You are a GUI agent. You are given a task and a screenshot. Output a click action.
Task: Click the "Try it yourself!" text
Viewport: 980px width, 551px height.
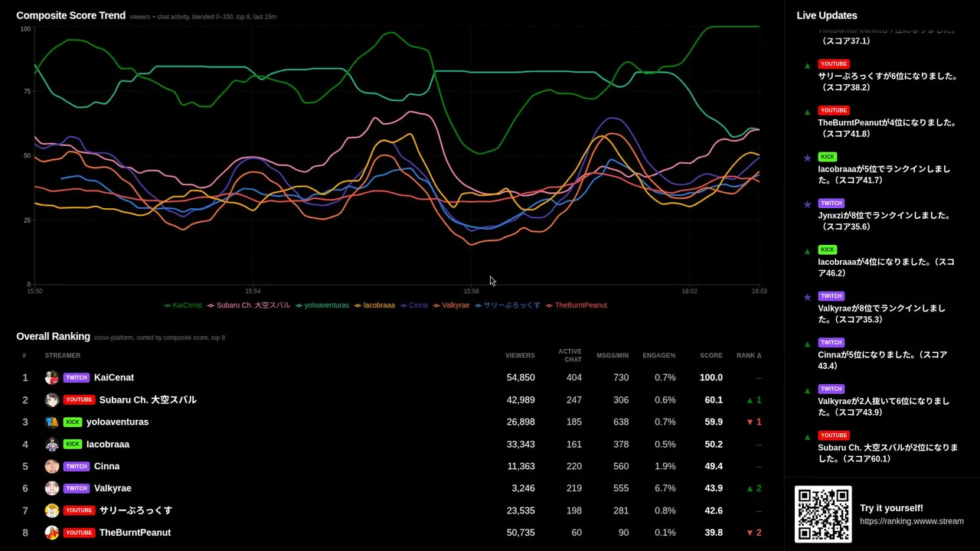click(x=891, y=508)
